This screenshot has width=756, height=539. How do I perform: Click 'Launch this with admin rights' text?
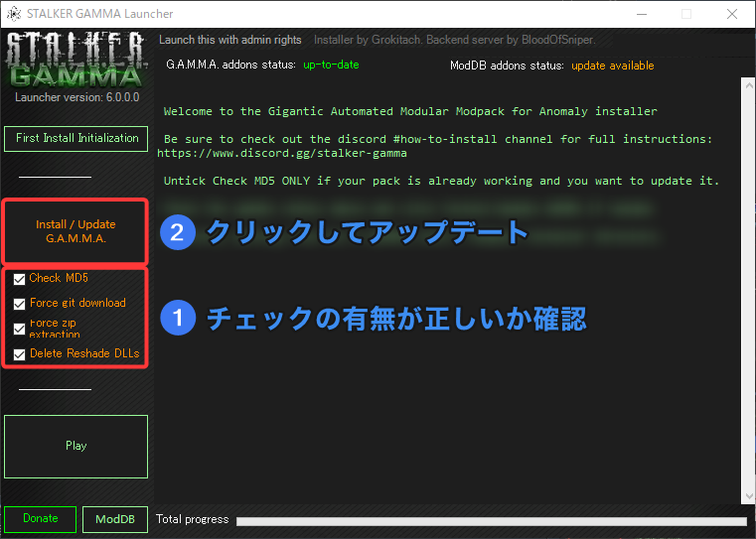coord(230,40)
